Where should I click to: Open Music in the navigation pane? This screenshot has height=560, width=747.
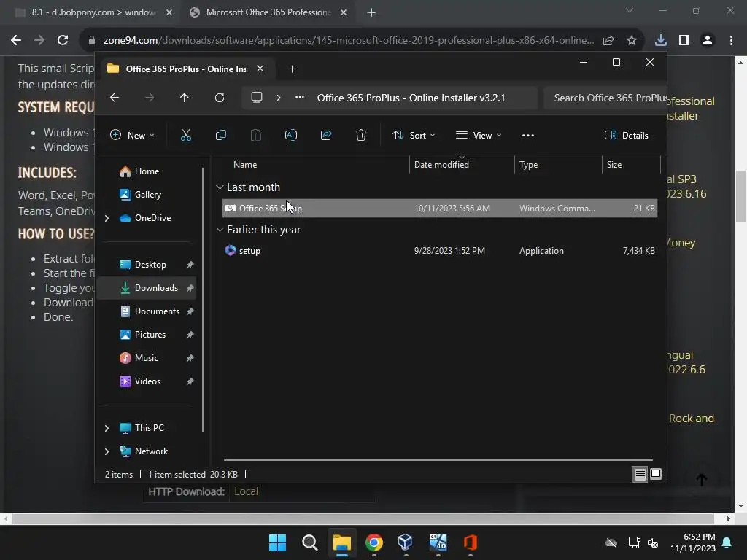point(146,358)
